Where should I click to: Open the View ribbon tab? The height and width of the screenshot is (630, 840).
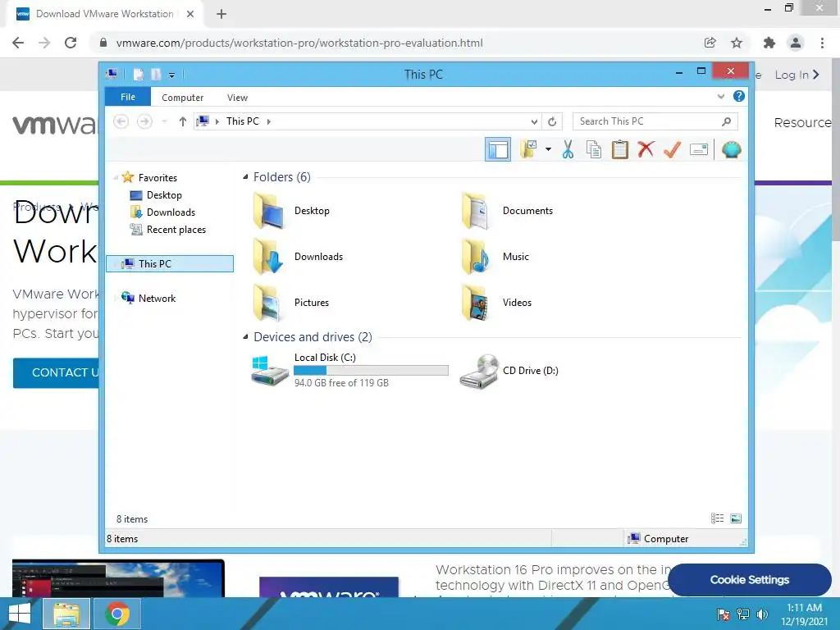click(237, 98)
